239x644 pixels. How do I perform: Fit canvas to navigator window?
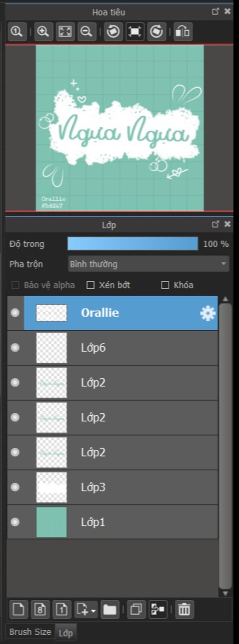[65, 32]
